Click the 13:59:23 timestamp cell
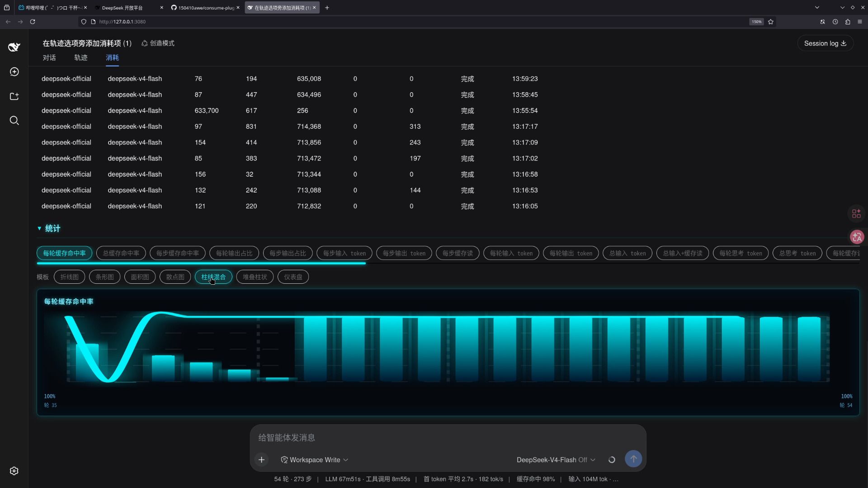This screenshot has width=868, height=488. 525,79
